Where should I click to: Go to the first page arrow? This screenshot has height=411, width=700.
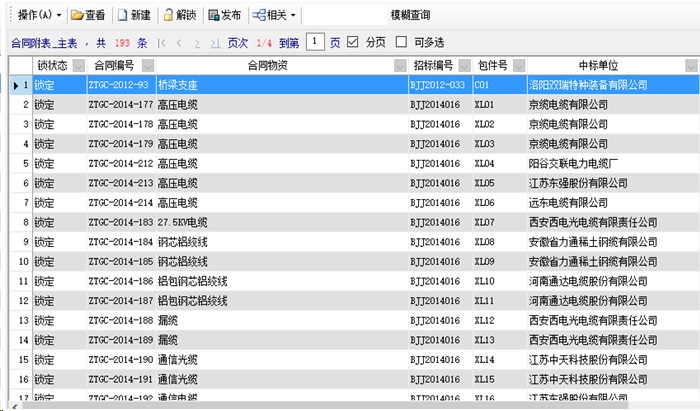[x=163, y=43]
